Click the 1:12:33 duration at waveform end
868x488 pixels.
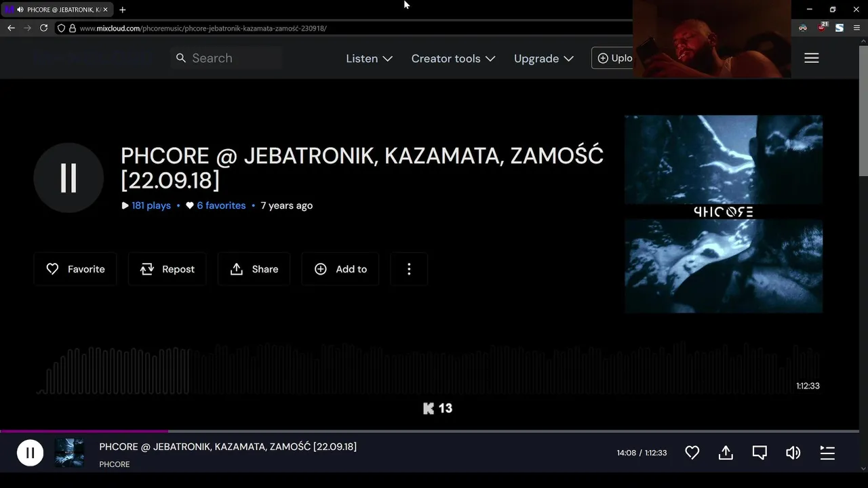click(x=808, y=386)
